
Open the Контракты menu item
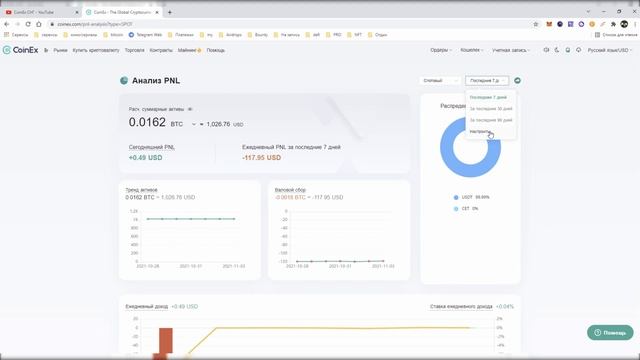[161, 50]
